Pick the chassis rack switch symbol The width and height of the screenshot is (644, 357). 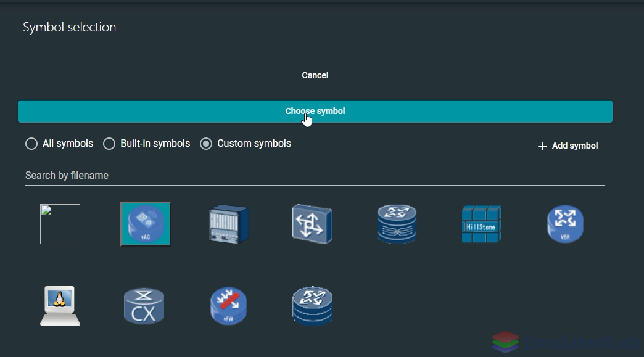(x=229, y=224)
